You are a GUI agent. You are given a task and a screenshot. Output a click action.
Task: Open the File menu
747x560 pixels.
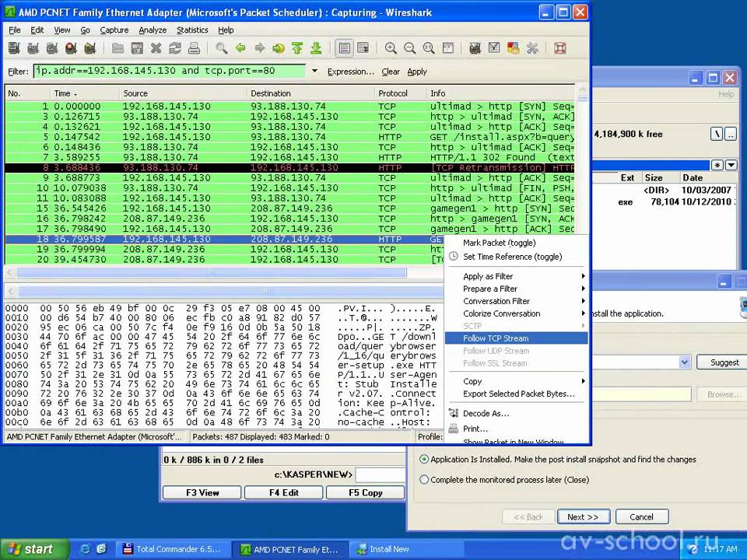click(15, 30)
